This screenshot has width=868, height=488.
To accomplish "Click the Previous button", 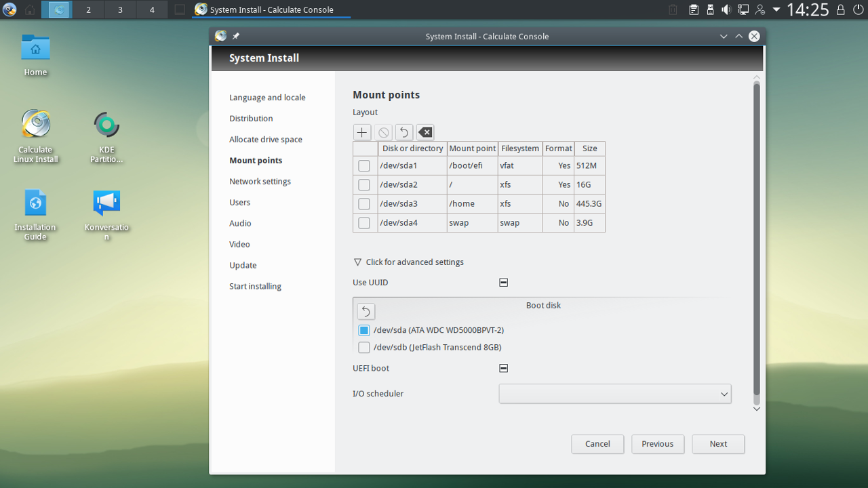I will 658,444.
